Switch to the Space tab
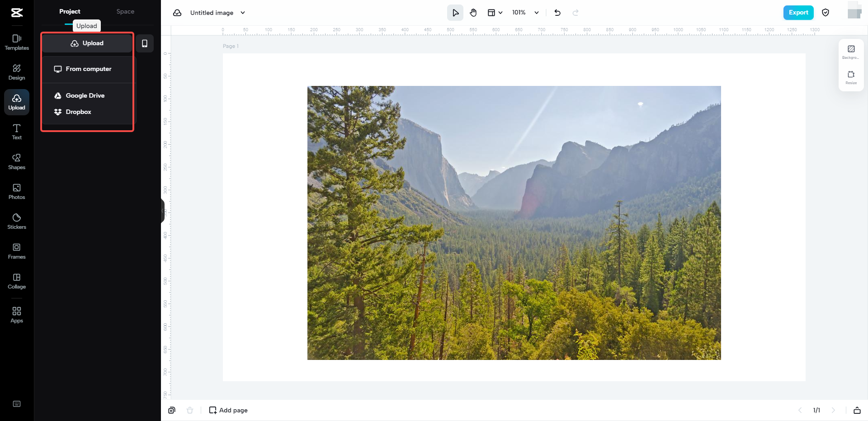 [x=125, y=12]
